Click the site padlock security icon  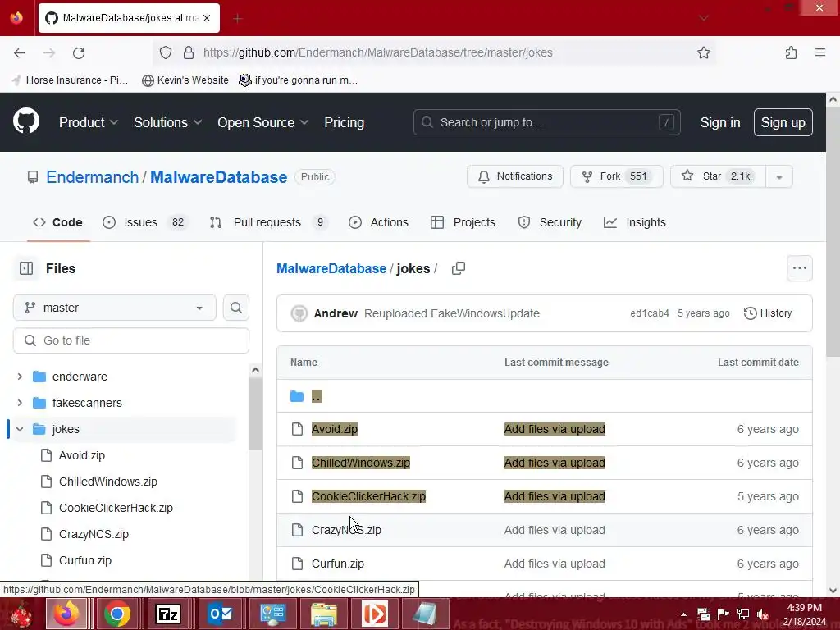189,52
